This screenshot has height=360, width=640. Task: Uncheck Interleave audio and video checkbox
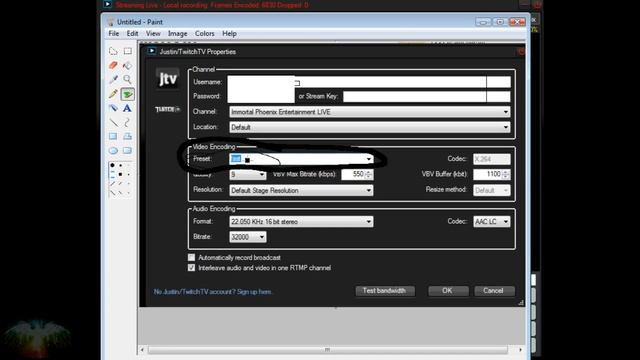point(191,268)
